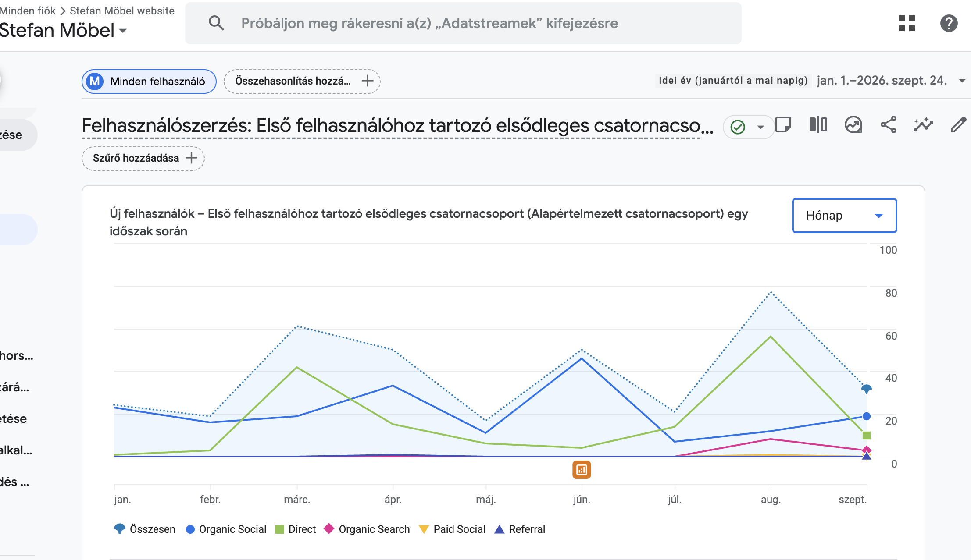Click Összehasonlítás hozzáadása chip

pyautogui.click(x=302, y=81)
